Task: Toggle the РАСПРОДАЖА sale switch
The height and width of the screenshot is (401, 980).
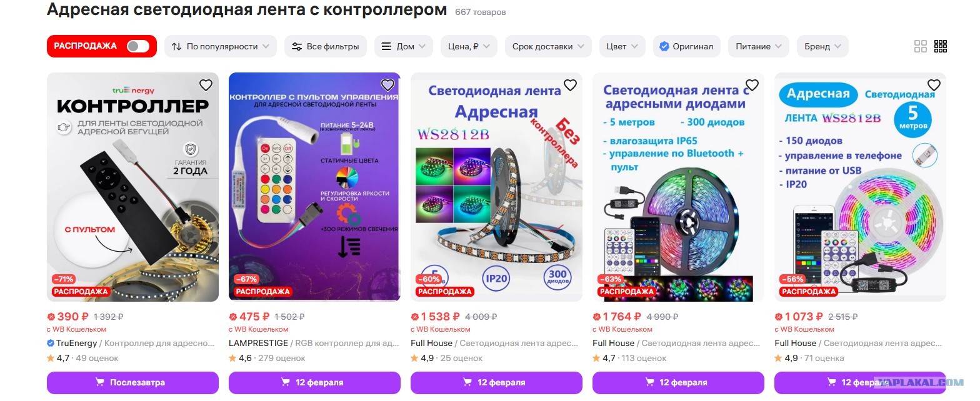Action: (137, 46)
